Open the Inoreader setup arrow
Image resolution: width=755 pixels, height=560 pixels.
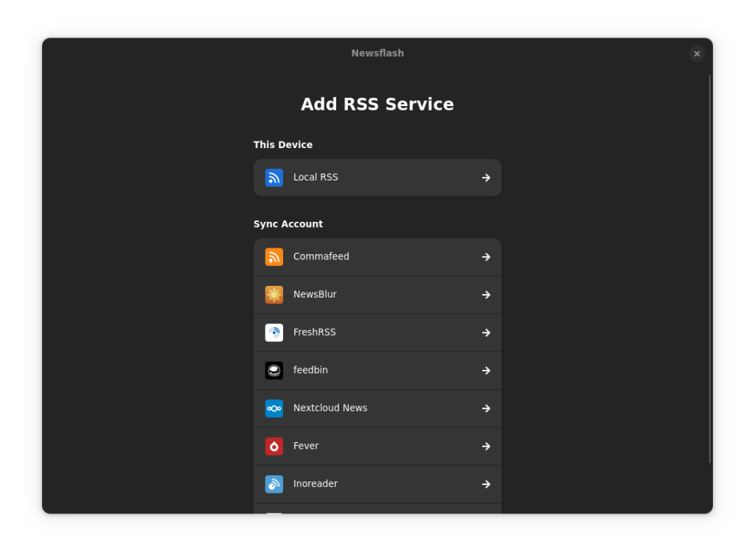click(x=486, y=484)
